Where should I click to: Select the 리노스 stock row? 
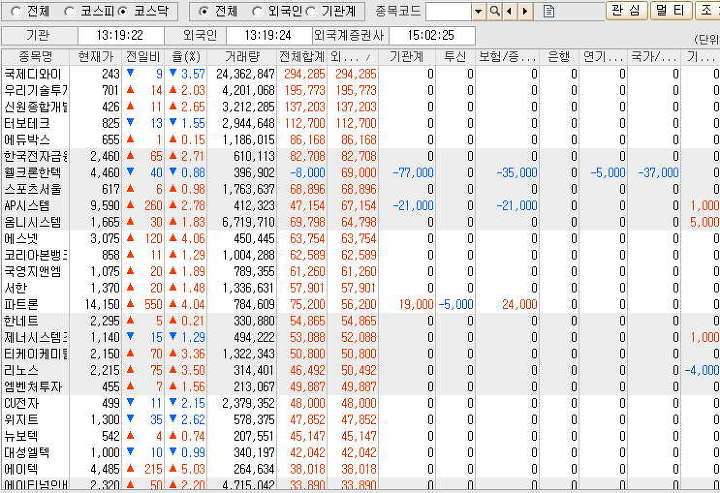tap(360, 370)
